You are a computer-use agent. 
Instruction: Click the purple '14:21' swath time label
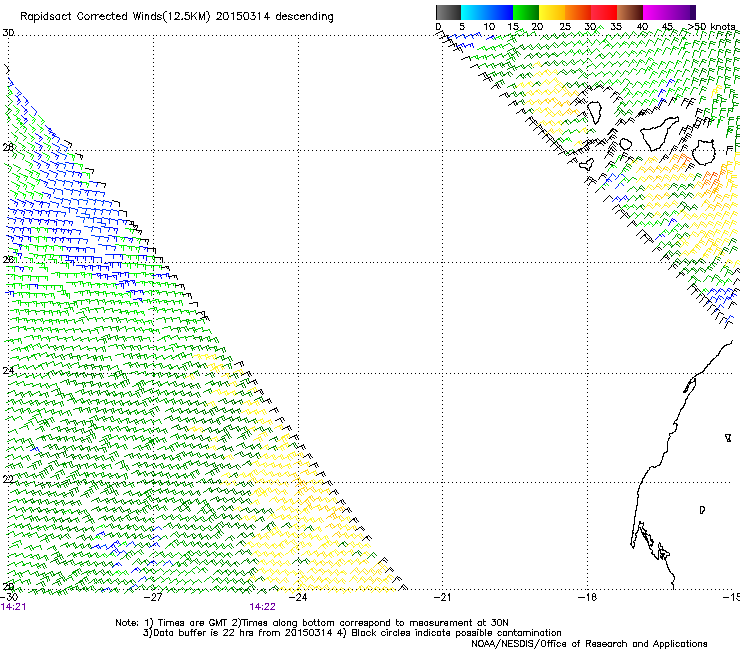pos(13,607)
